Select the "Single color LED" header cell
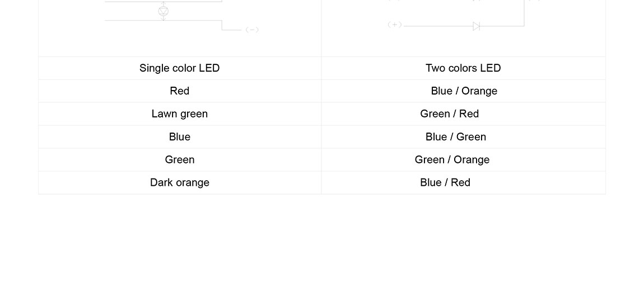The width and height of the screenshot is (644, 301). (x=179, y=68)
